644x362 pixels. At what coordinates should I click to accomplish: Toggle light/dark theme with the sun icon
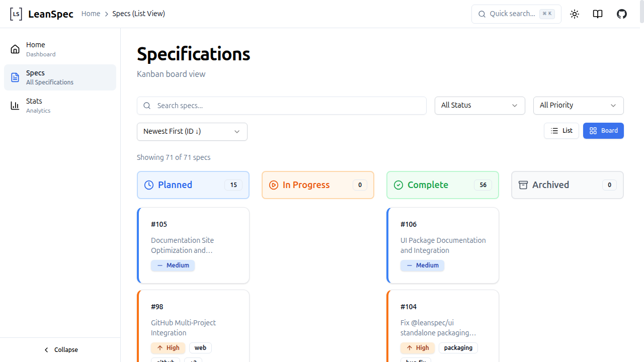(574, 14)
